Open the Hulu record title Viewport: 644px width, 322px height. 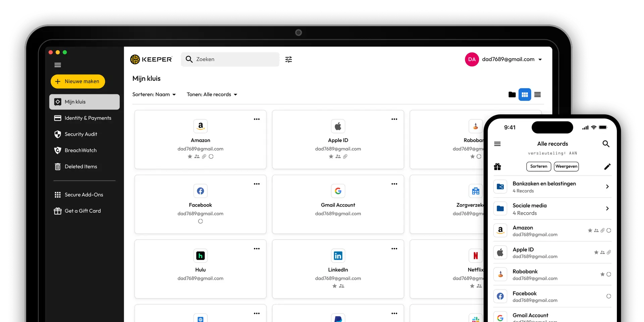pyautogui.click(x=201, y=270)
